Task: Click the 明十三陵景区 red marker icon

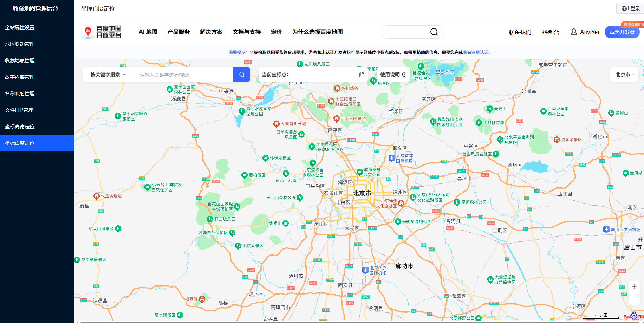Action: point(336,118)
